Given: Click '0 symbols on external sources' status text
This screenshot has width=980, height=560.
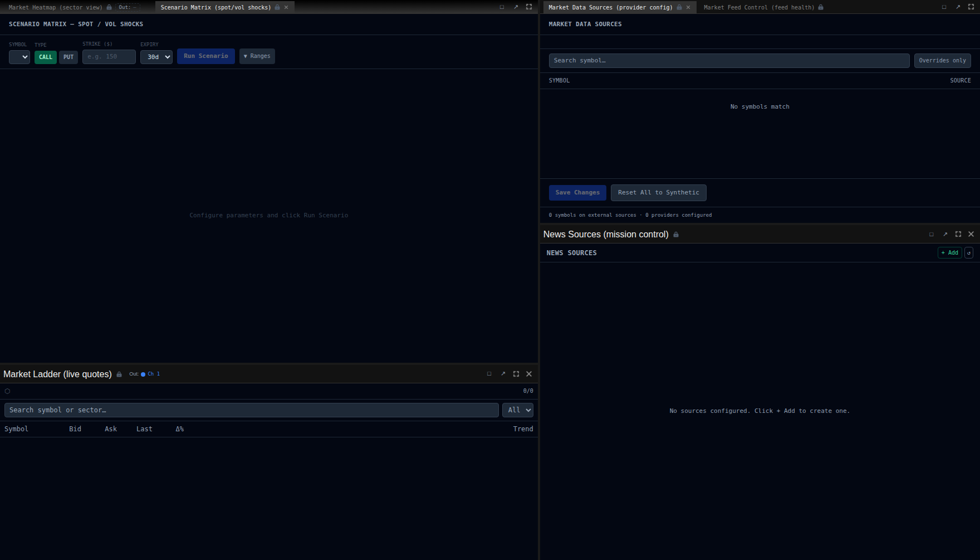Looking at the screenshot, I should [592, 215].
